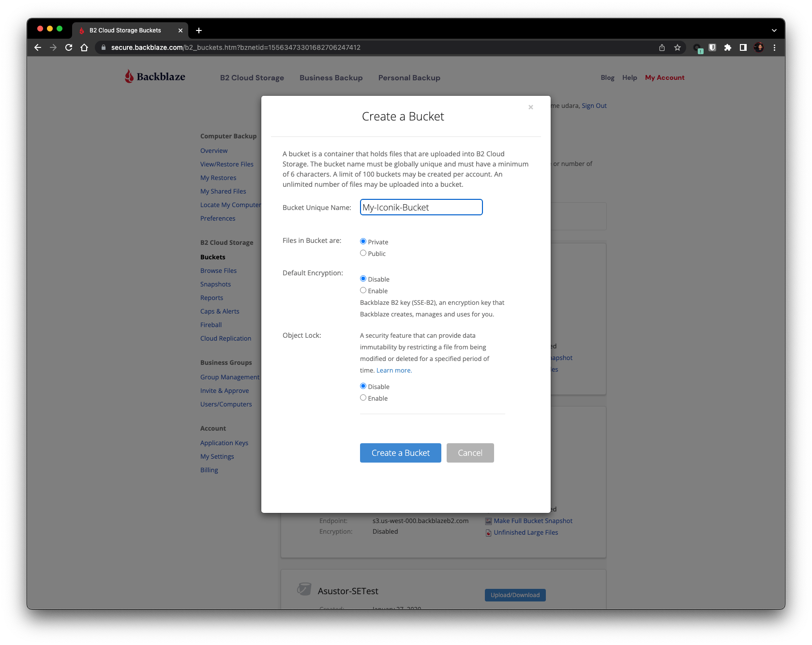This screenshot has width=812, height=645.
Task: Enable default encryption
Action: click(363, 290)
